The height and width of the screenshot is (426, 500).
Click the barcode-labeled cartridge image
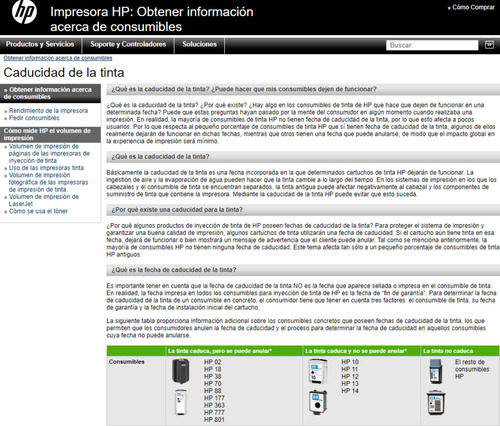point(436,402)
